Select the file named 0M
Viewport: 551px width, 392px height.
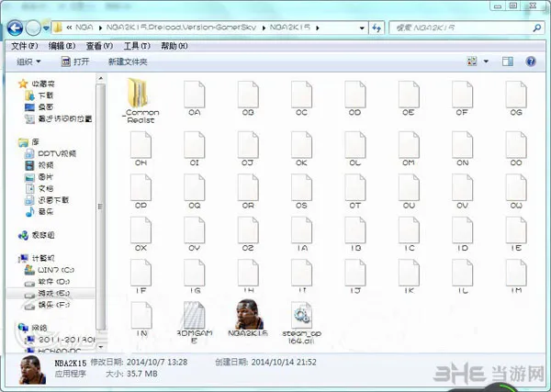point(409,149)
